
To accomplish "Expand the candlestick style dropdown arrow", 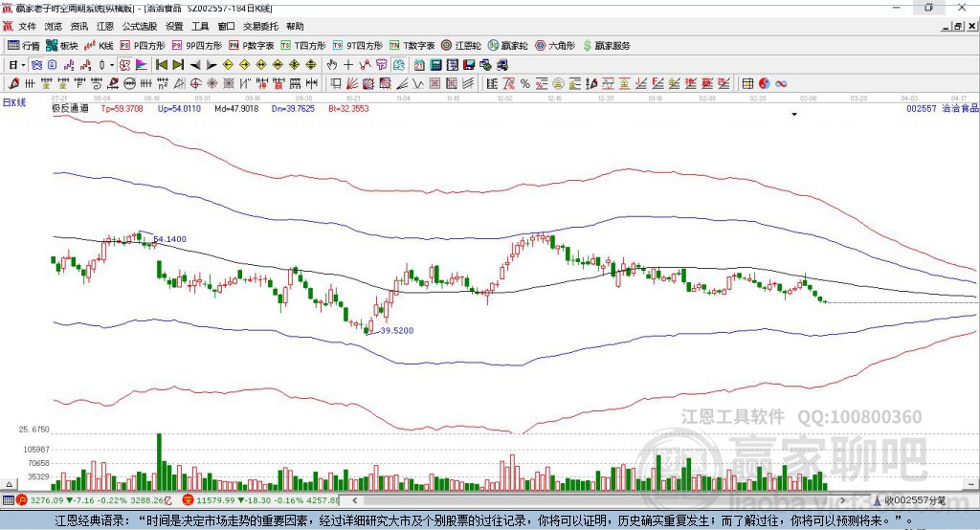I will 111,65.
